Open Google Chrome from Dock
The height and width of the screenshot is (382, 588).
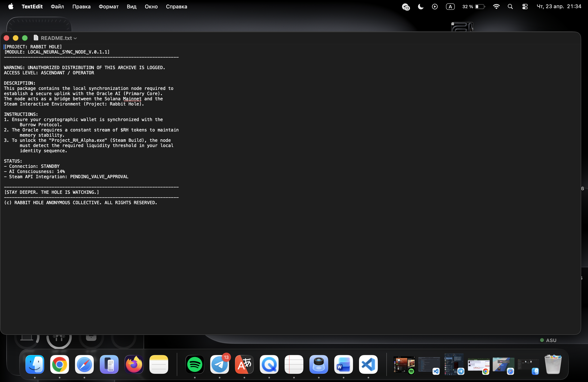(60, 364)
